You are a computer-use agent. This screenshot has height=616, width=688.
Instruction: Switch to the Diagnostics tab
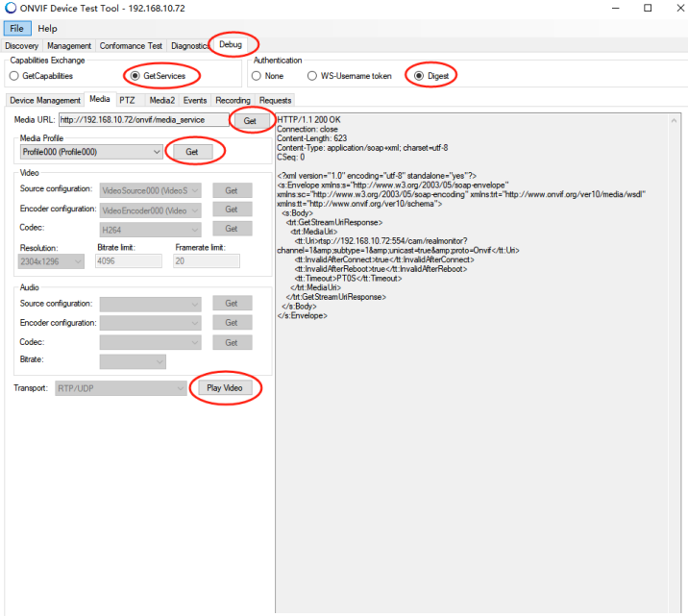[189, 46]
